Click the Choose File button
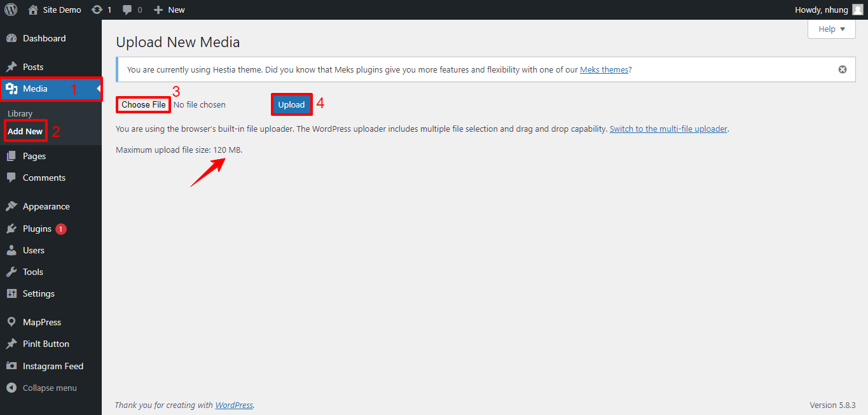 point(142,104)
